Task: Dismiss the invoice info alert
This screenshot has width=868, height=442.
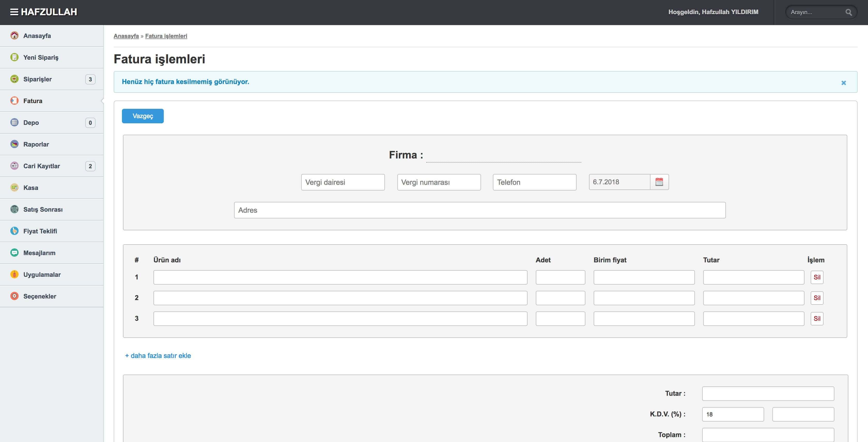Action: tap(843, 83)
